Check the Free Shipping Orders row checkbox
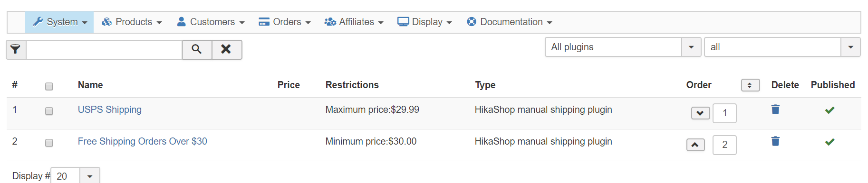Screen dimensions: 868x183 [49, 143]
